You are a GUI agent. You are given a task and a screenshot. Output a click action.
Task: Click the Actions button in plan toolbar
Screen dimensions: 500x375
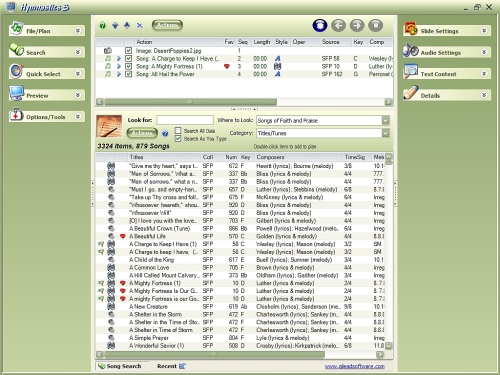click(167, 25)
